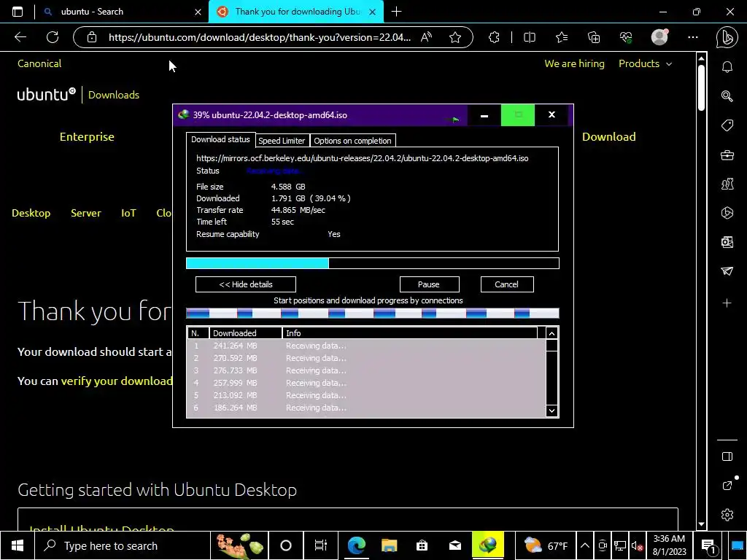The width and height of the screenshot is (747, 560).
Task: Close the ubuntu - Search tab
Action: click(x=198, y=12)
